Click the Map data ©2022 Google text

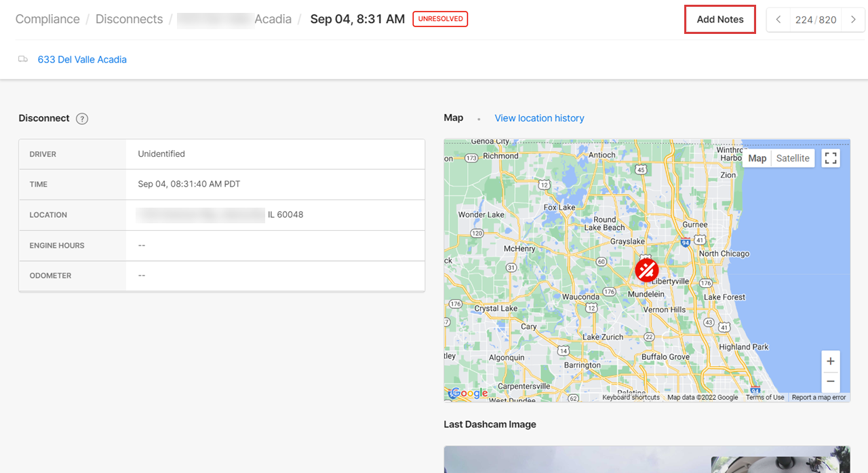click(703, 398)
